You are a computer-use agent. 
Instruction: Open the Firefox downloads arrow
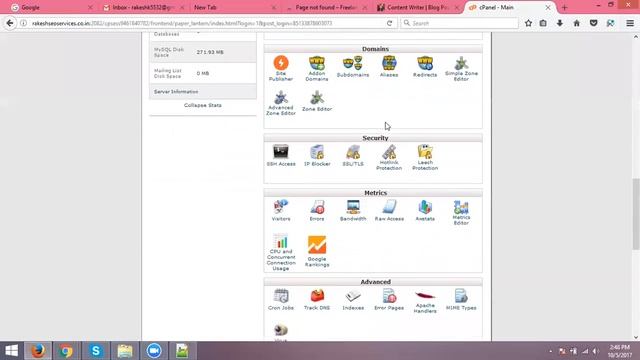[560, 23]
